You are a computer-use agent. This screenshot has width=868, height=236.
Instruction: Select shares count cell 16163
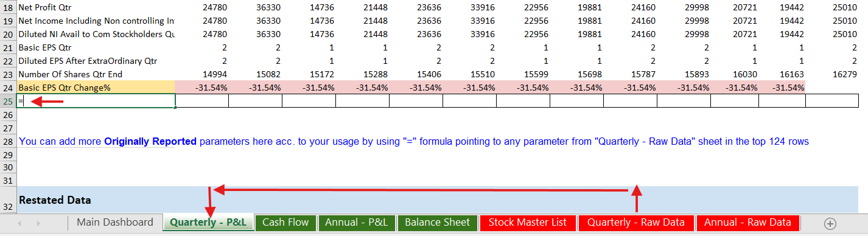point(782,74)
